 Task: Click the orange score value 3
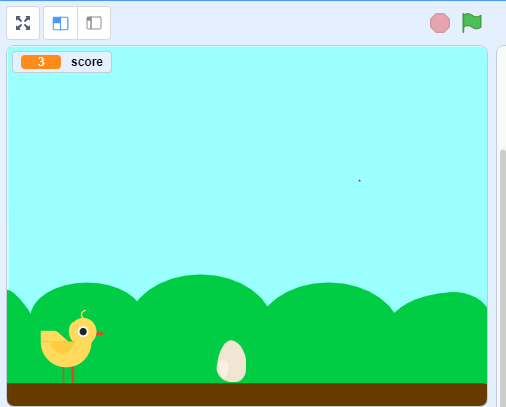pyautogui.click(x=41, y=62)
